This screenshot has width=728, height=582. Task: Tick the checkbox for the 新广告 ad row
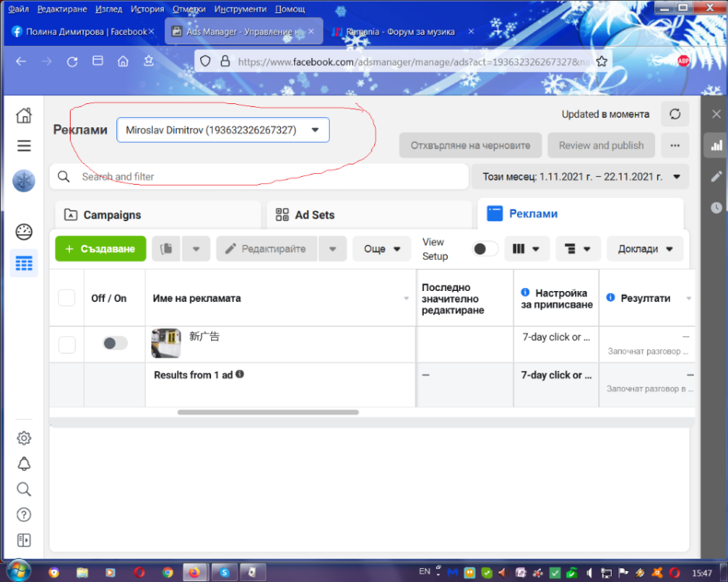67,345
